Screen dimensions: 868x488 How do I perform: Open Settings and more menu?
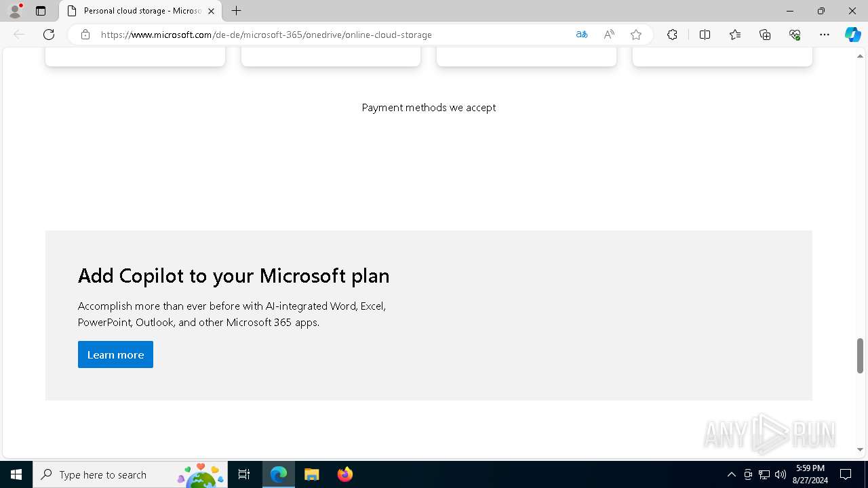click(x=825, y=35)
